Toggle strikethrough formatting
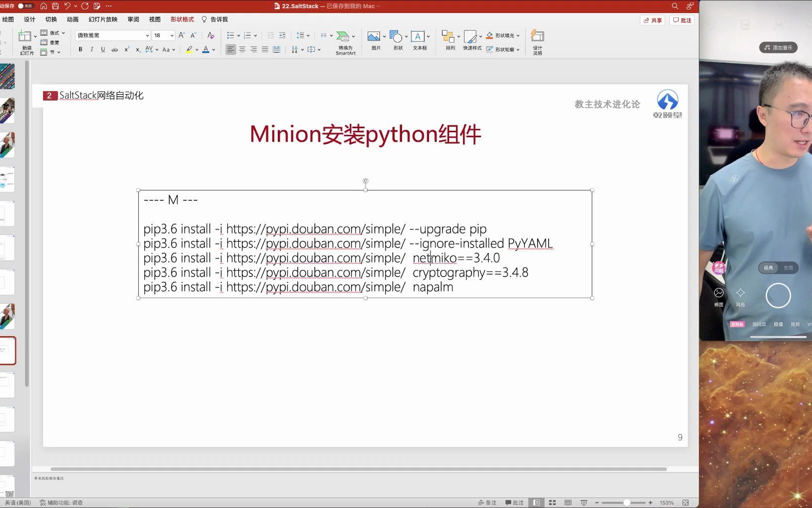 115,50
